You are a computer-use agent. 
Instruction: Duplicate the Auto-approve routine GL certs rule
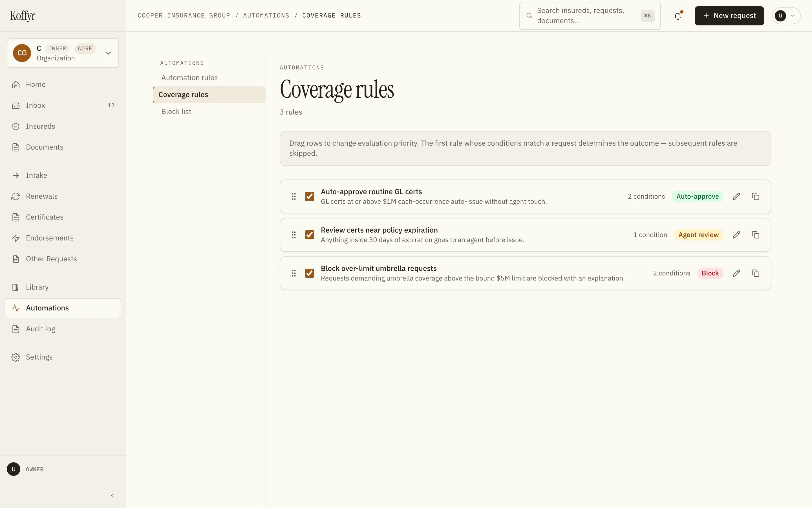755,196
